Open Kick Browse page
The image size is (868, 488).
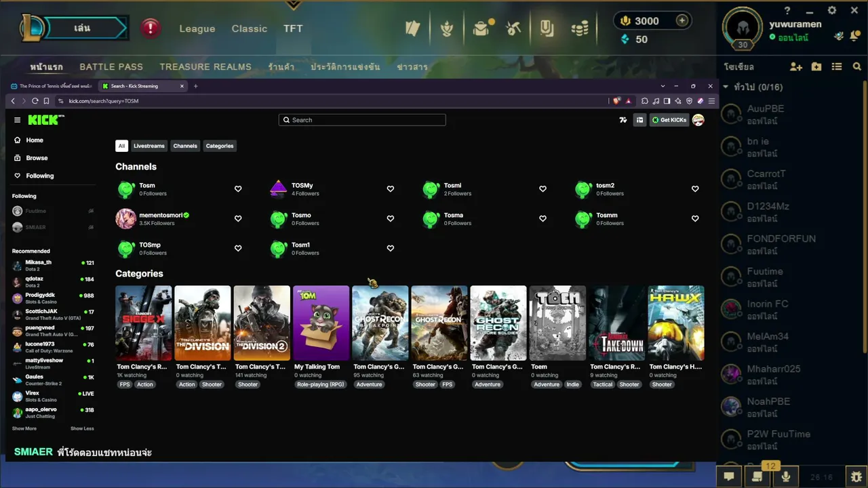[x=31, y=158]
